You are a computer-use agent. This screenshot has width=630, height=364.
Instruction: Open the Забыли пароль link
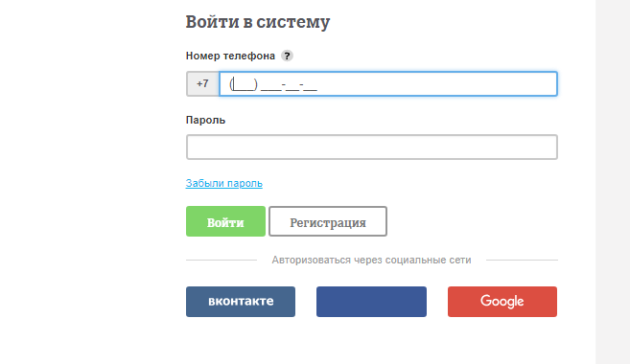tap(223, 183)
